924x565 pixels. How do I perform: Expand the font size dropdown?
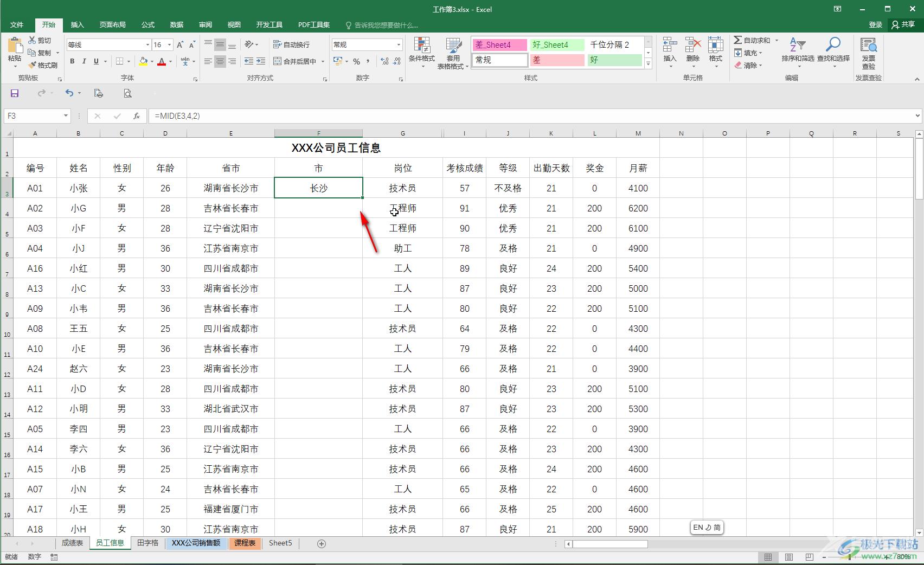pyautogui.click(x=170, y=44)
